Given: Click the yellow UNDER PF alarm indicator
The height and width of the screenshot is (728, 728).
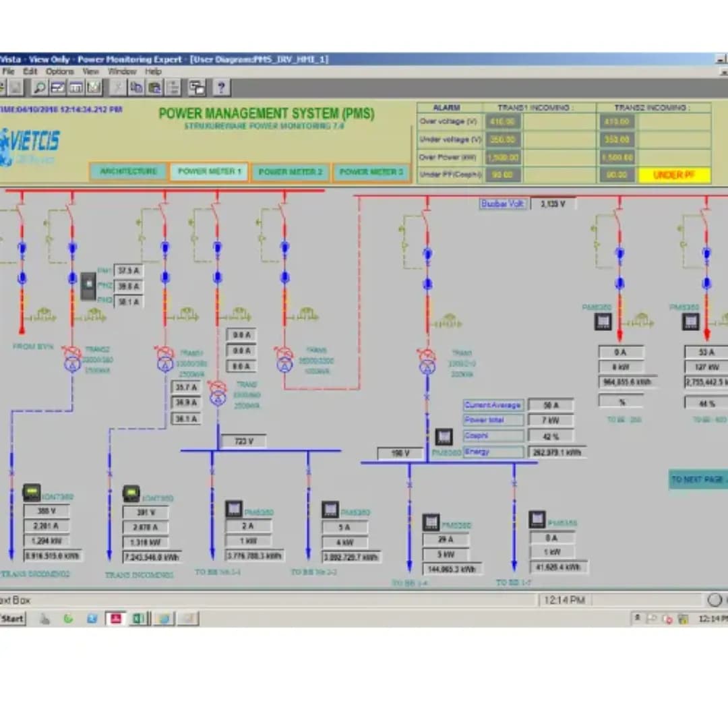Looking at the screenshot, I should pyautogui.click(x=675, y=175).
